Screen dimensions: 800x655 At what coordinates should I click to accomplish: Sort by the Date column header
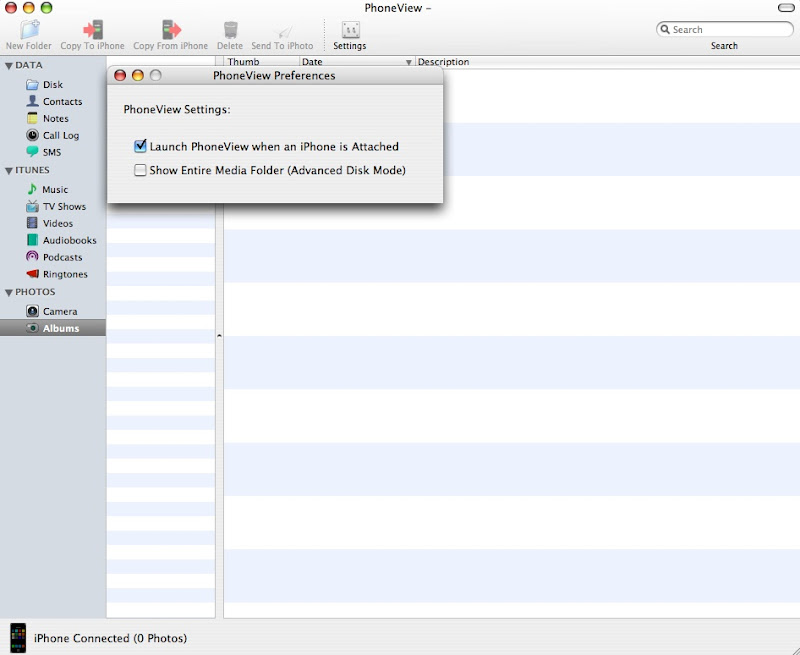(x=350, y=62)
